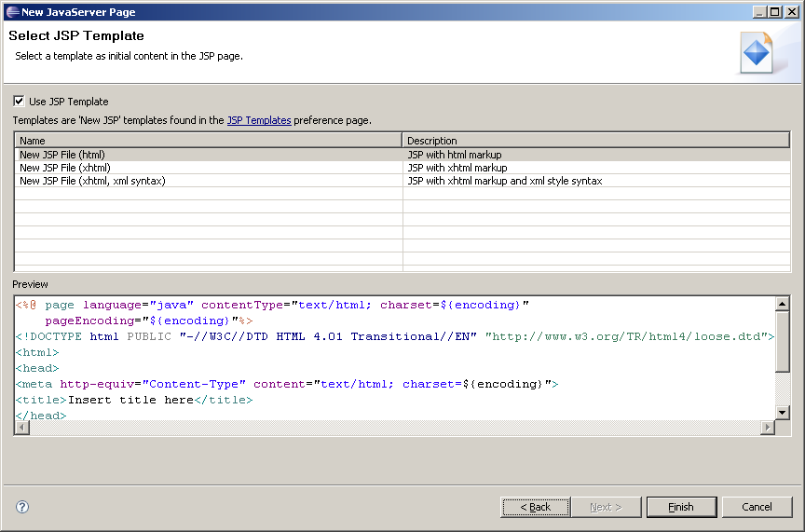Click the meta http-equiv line in preview
This screenshot has height=532, width=805.
coord(286,384)
